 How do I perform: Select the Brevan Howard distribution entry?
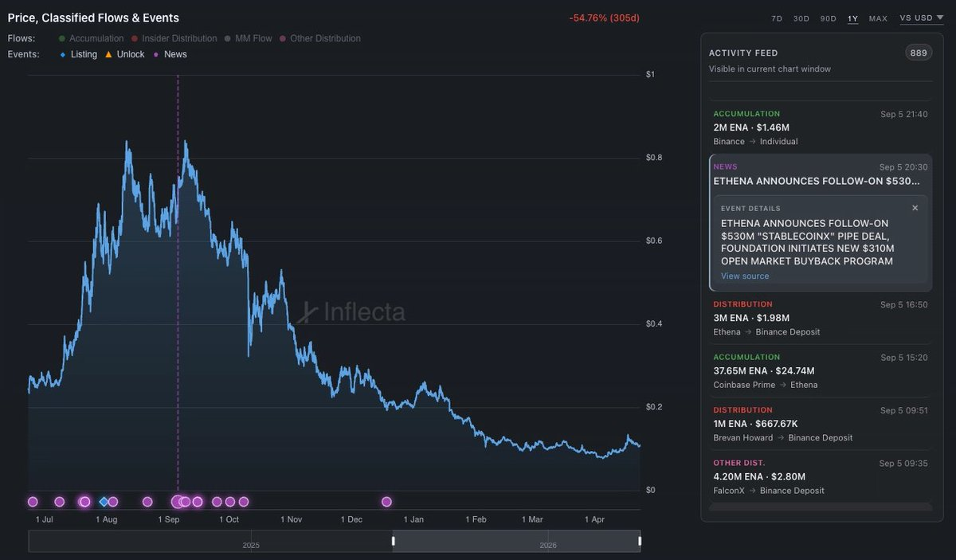[x=820, y=424]
